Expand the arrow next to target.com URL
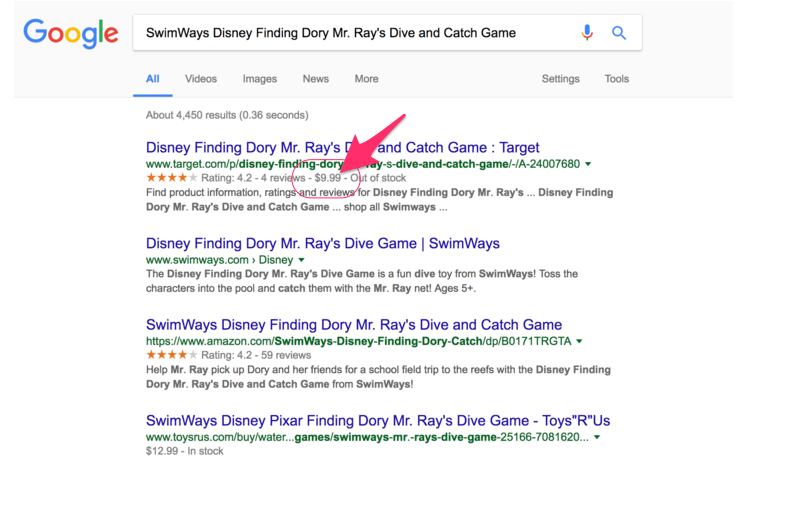The height and width of the screenshot is (510, 786). point(588,164)
